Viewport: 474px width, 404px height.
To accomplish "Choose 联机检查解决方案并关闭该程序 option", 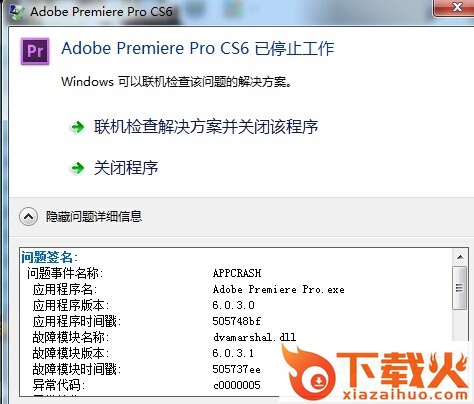I will click(206, 127).
